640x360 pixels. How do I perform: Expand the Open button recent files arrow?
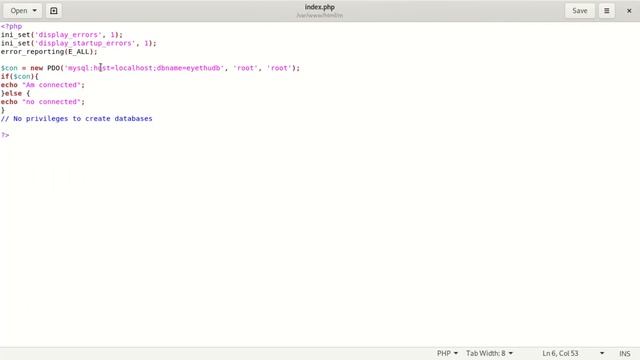[35, 11]
